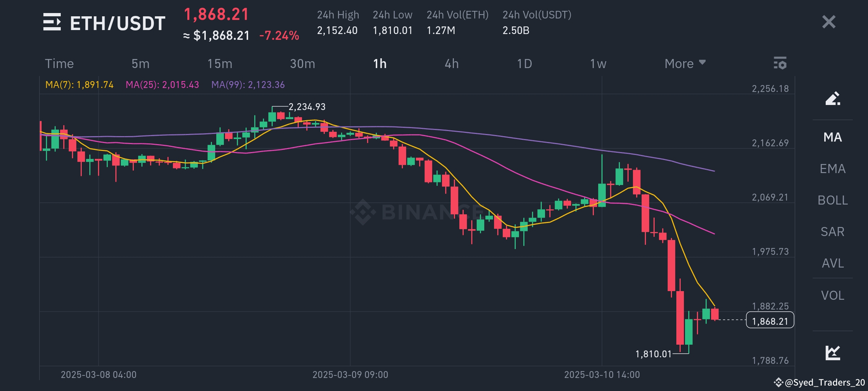Select the 1w interval
Screen dimensions: 868x391
point(598,64)
